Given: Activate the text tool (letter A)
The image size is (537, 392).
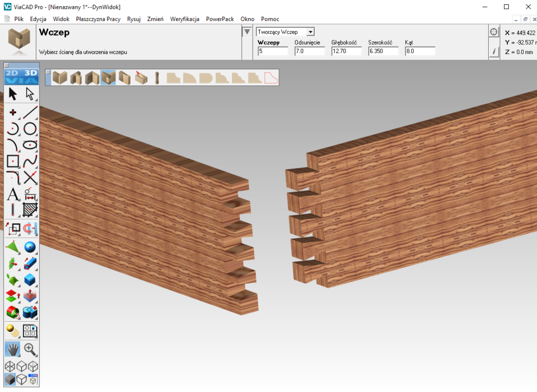Looking at the screenshot, I should (13, 194).
